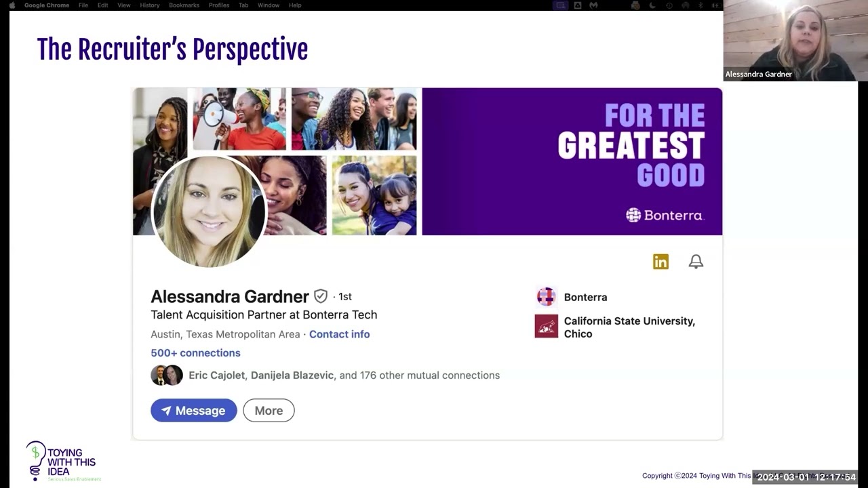Click the Alessandra Gardner profile name
The image size is (868, 488).
(x=230, y=296)
